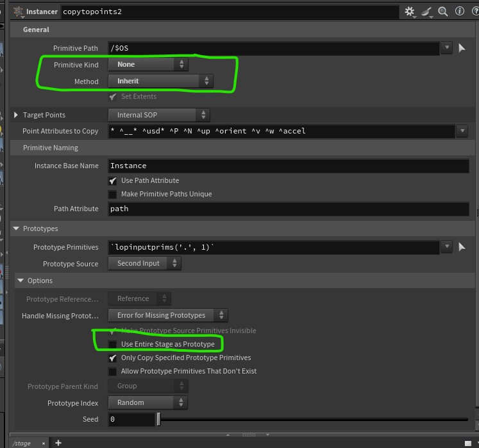Enable Use Entire Stage as Prototype

113,345
